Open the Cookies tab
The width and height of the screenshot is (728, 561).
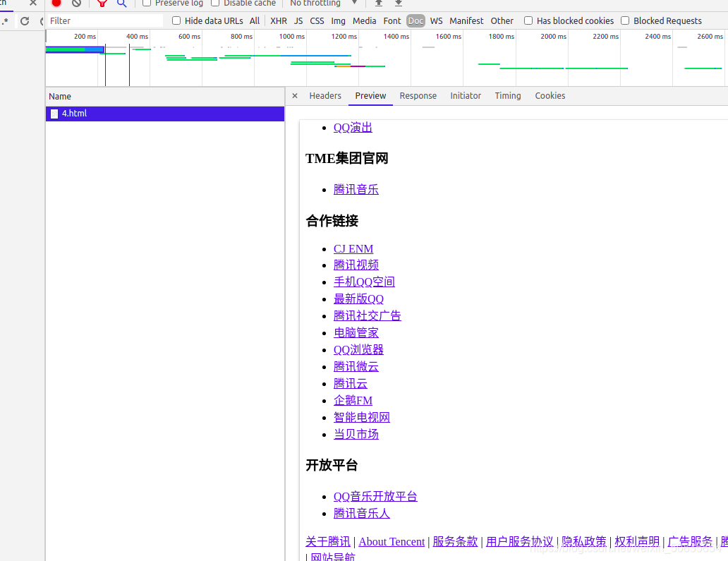(x=550, y=96)
